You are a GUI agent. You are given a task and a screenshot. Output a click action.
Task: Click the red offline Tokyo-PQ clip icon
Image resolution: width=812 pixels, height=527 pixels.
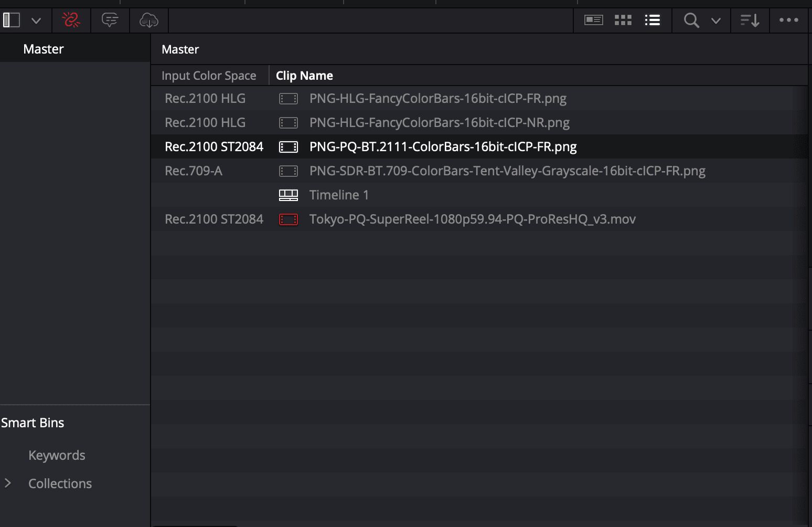tap(289, 219)
